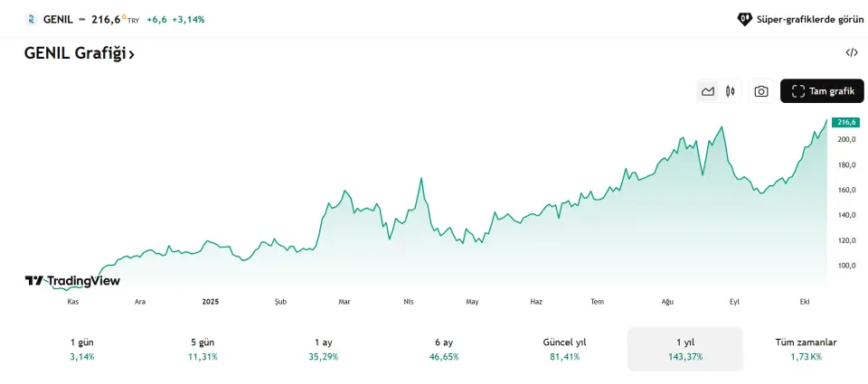Image resolution: width=868 pixels, height=384 pixels.
Task: Select the 5 gün time range
Action: click(x=203, y=349)
